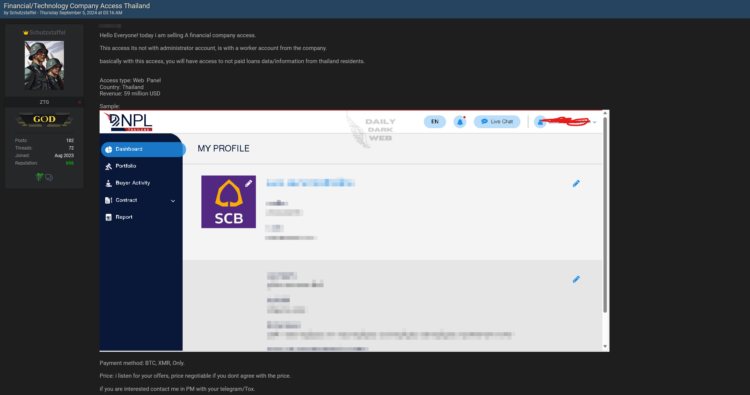Open notifications via the bell icon
Screen dimensions: 750x395
point(460,122)
